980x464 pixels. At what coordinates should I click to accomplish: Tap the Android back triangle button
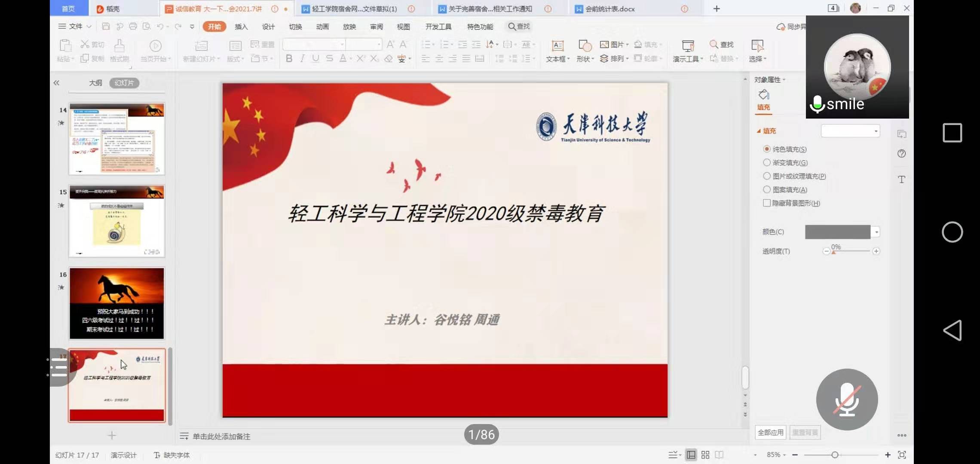pos(952,330)
